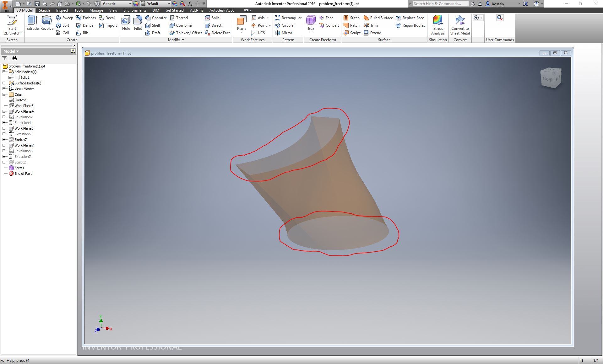Open the Stress Analysis tool

(x=437, y=25)
